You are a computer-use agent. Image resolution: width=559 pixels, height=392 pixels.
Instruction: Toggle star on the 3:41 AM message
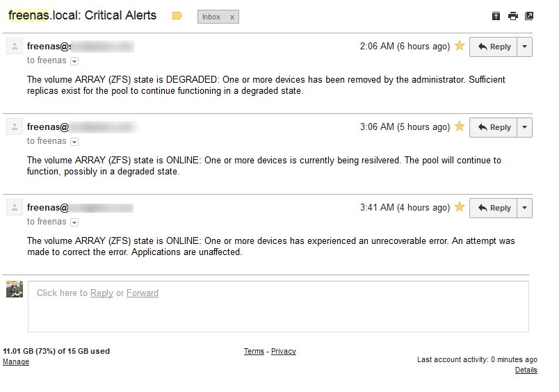click(x=460, y=206)
